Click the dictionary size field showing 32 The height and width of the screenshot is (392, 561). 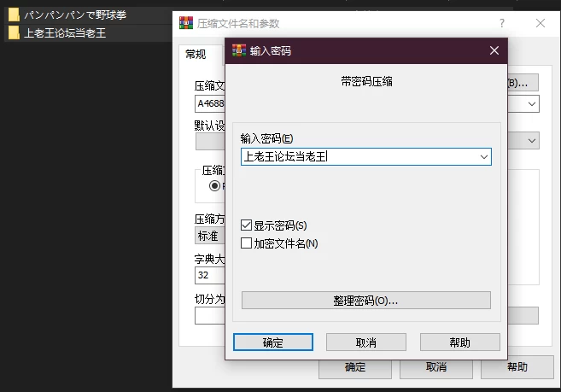point(210,275)
